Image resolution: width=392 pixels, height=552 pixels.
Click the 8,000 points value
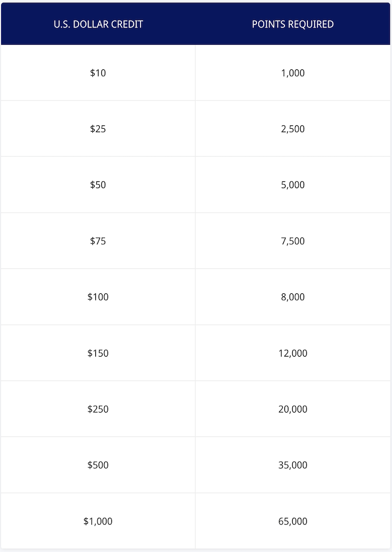(x=293, y=297)
